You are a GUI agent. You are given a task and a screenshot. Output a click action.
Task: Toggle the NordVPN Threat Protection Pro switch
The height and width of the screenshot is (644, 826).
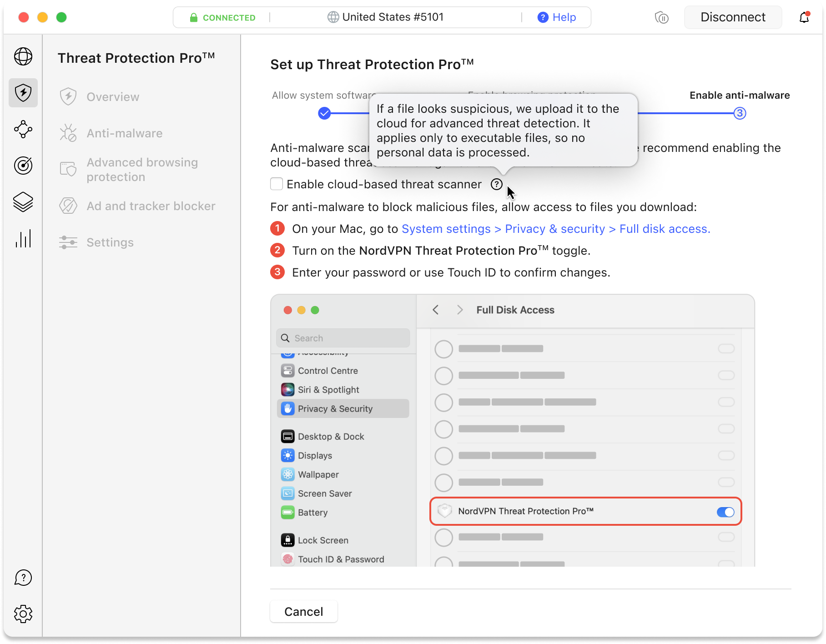pyautogui.click(x=725, y=512)
